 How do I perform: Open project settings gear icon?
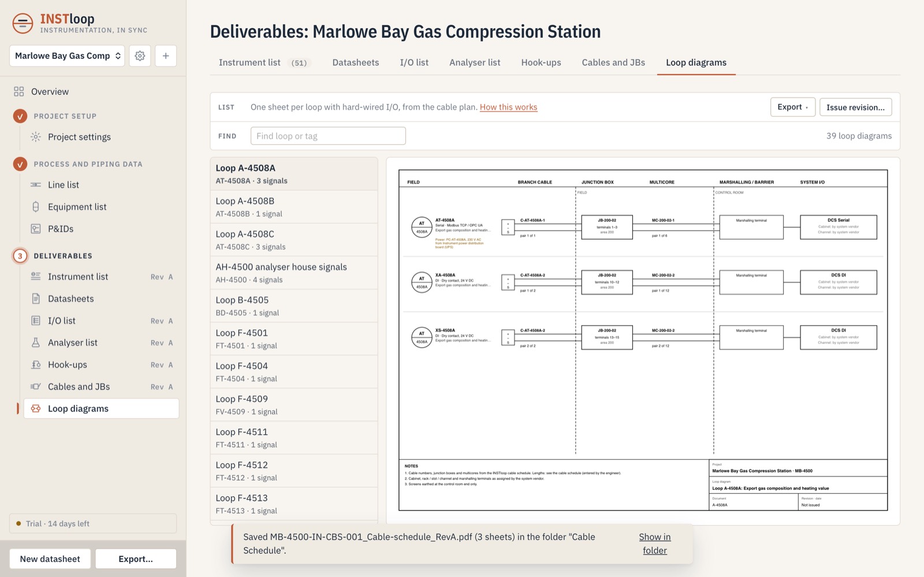click(140, 56)
